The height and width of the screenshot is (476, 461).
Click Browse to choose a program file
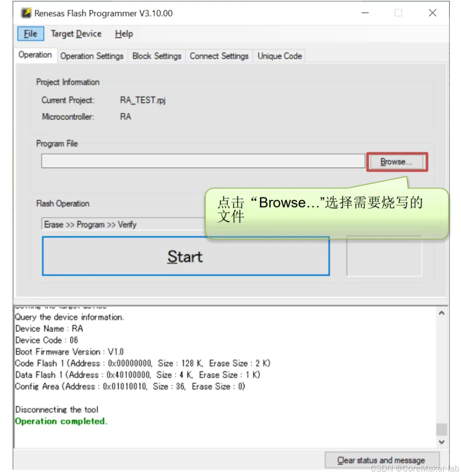[x=397, y=161]
